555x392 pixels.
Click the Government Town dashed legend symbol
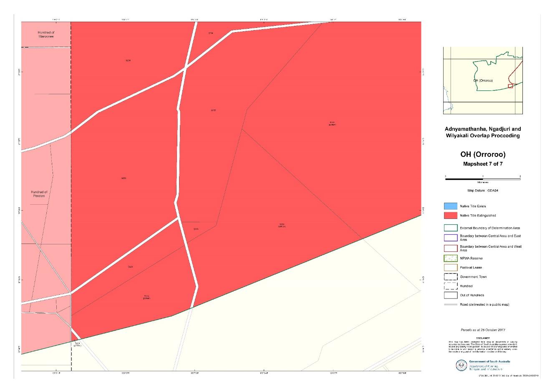tap(451, 276)
